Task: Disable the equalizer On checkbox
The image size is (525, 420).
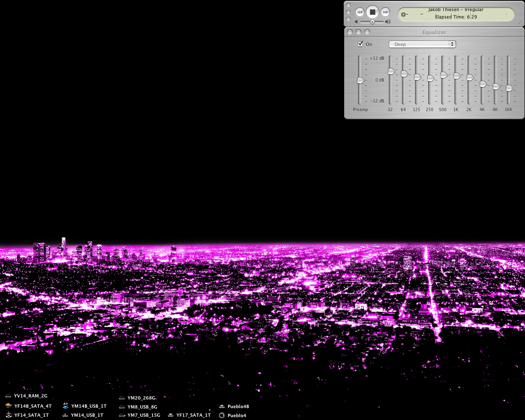Action: 360,44
